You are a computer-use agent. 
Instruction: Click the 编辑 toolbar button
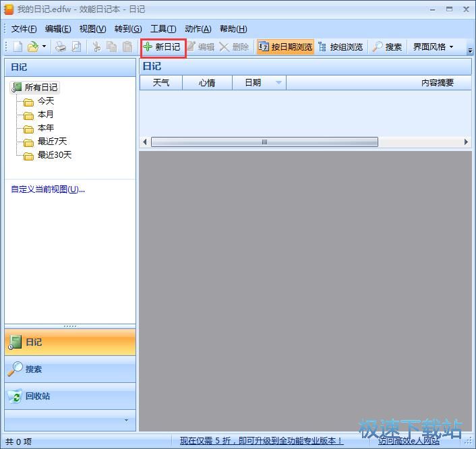coord(201,47)
